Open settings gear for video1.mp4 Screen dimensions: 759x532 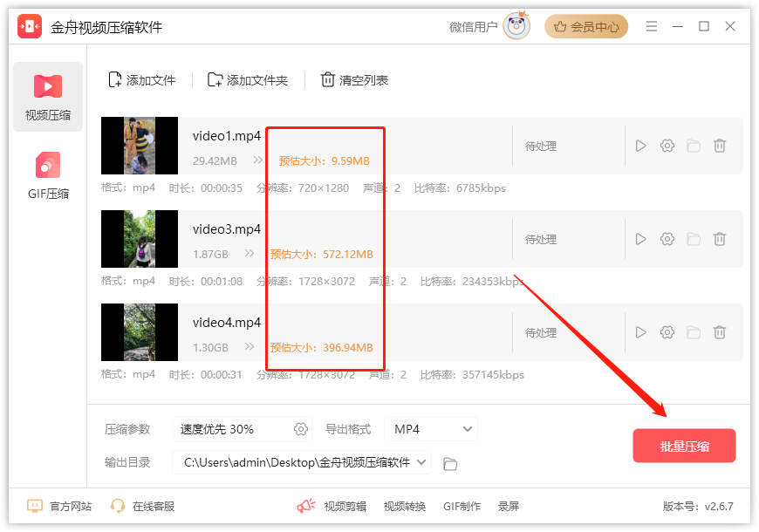pyautogui.click(x=667, y=146)
